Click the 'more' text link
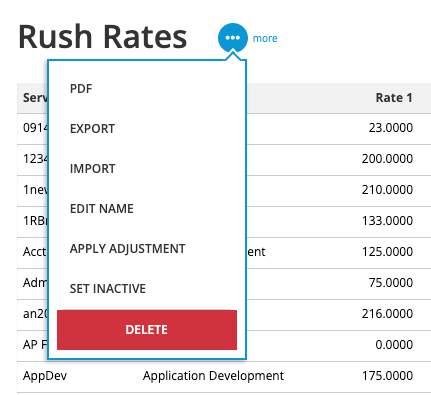This screenshot has height=395, width=431. [x=265, y=39]
